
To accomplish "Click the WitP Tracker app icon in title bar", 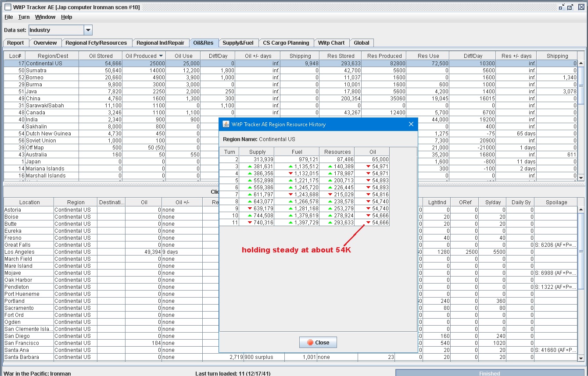I will pyautogui.click(x=7, y=7).
